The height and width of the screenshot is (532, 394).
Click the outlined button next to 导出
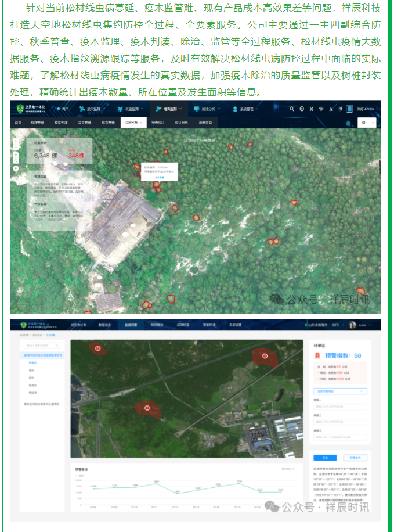click(x=355, y=457)
